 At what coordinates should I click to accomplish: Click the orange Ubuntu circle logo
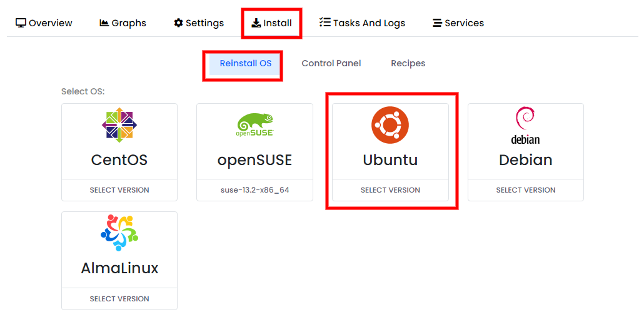(390, 125)
